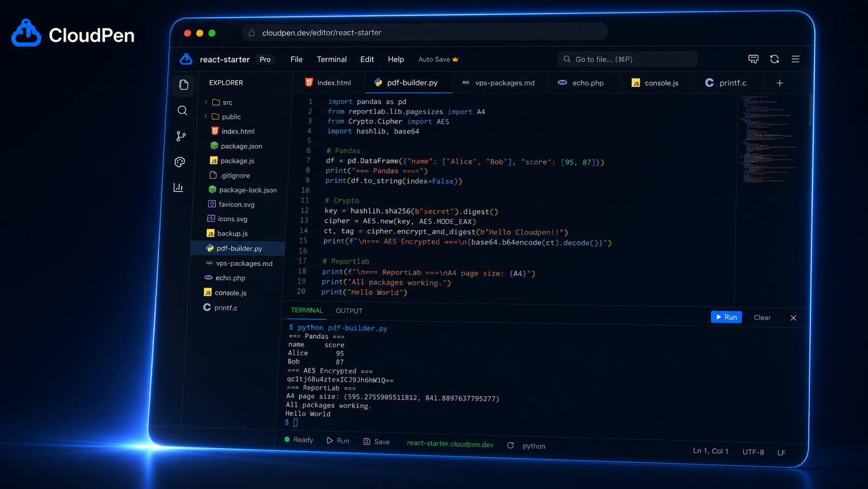
Task: Open the Explorer files sidebar icon
Action: click(184, 85)
